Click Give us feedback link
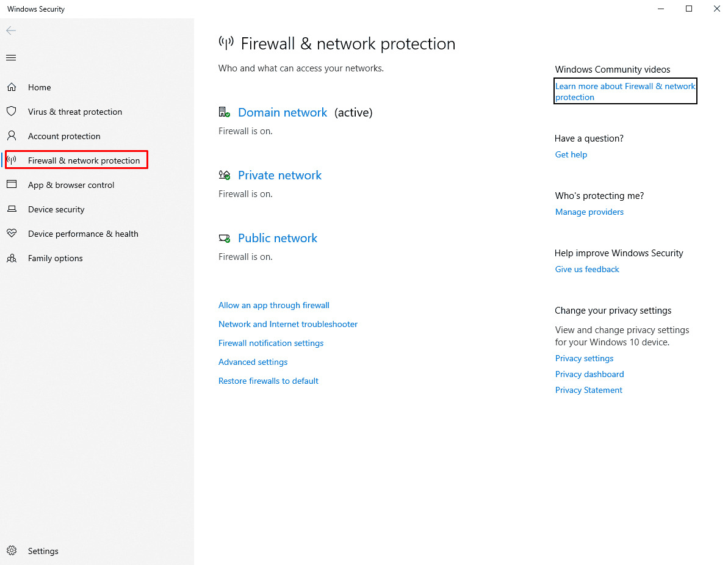The image size is (728, 565). (x=587, y=269)
